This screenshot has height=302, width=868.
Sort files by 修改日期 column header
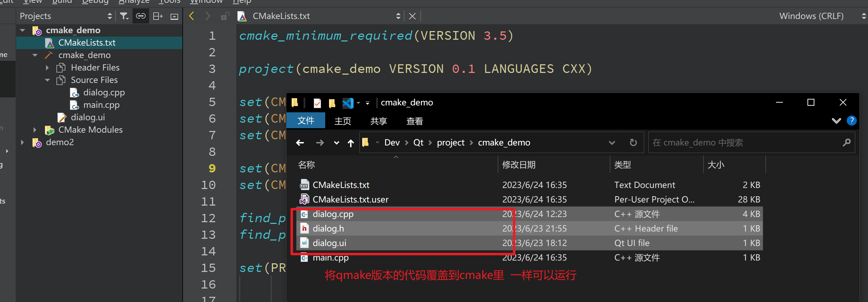[x=519, y=165]
